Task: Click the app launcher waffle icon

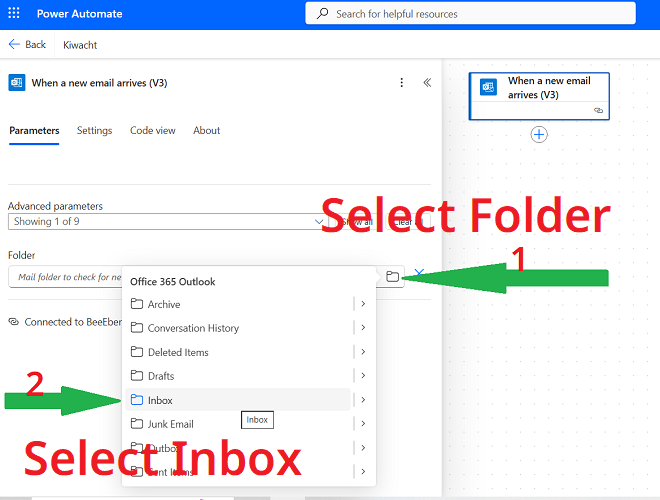Action: pyautogui.click(x=16, y=14)
